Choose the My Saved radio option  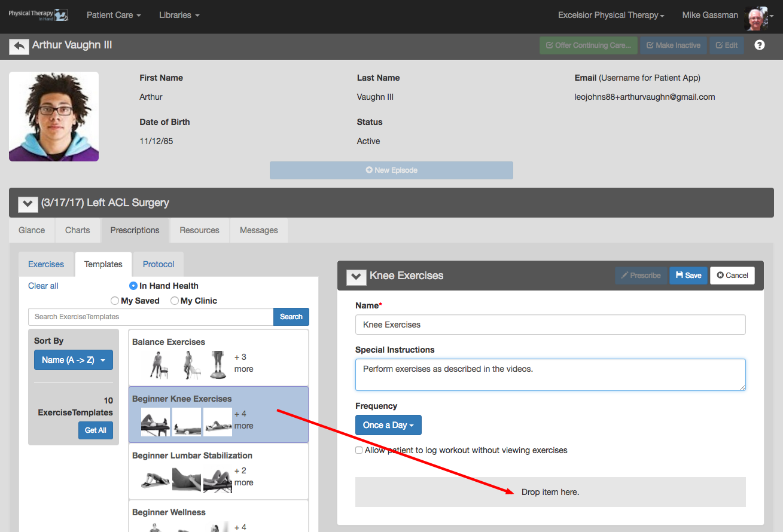pyautogui.click(x=115, y=301)
